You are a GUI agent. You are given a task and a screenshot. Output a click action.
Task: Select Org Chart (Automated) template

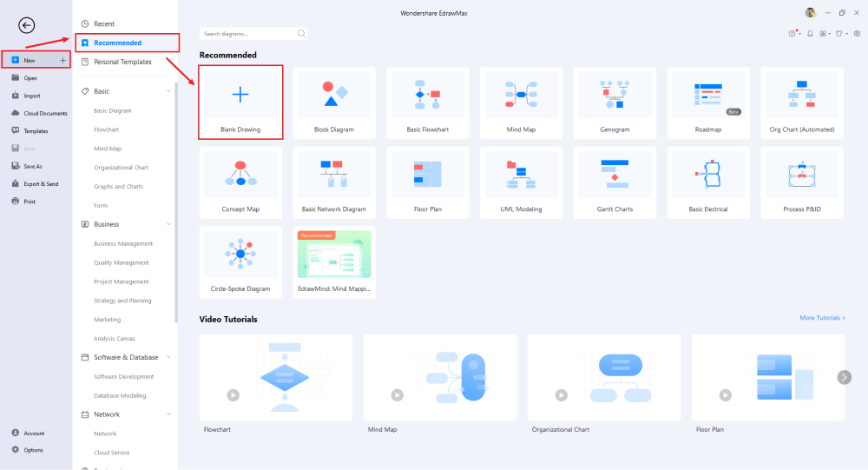pyautogui.click(x=801, y=103)
